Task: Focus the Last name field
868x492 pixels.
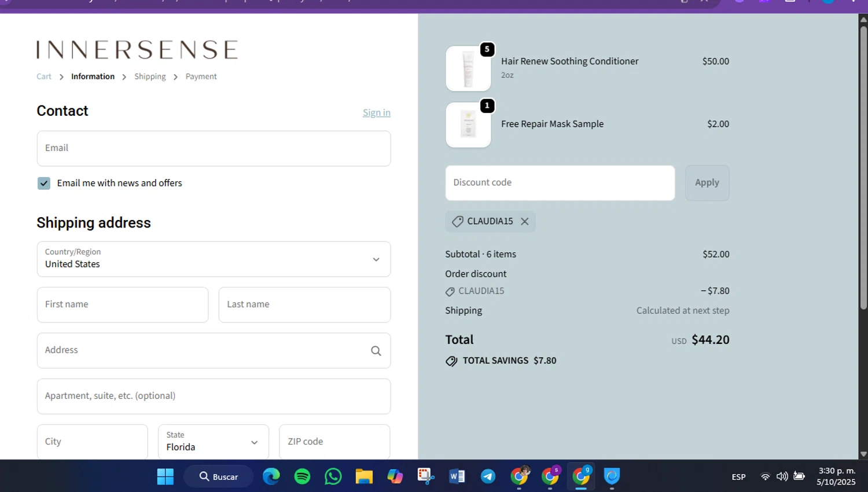Action: coord(304,304)
